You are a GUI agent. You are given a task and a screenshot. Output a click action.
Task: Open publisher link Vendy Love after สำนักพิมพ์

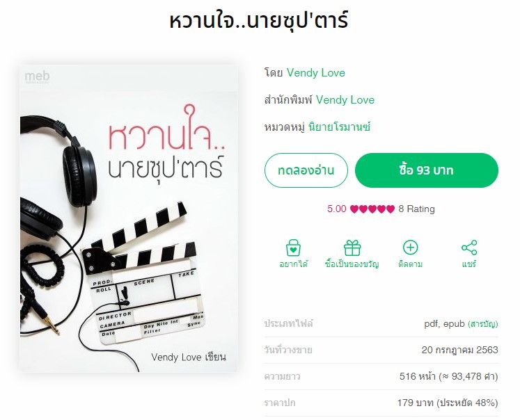click(x=345, y=99)
